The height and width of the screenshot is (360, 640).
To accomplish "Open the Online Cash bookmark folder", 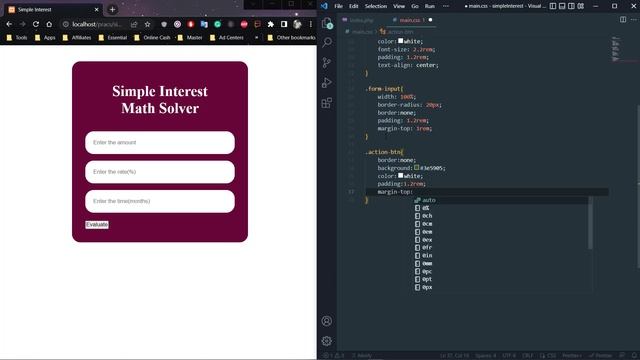I will (x=152, y=38).
